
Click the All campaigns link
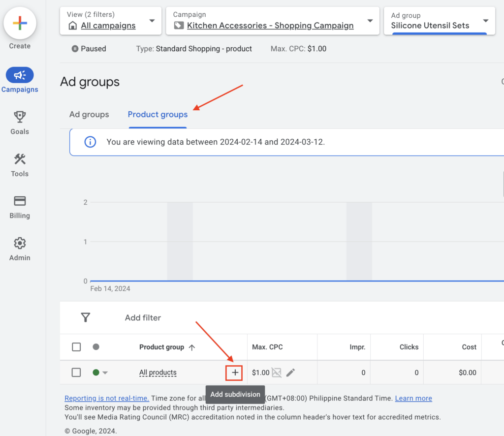pyautogui.click(x=108, y=26)
